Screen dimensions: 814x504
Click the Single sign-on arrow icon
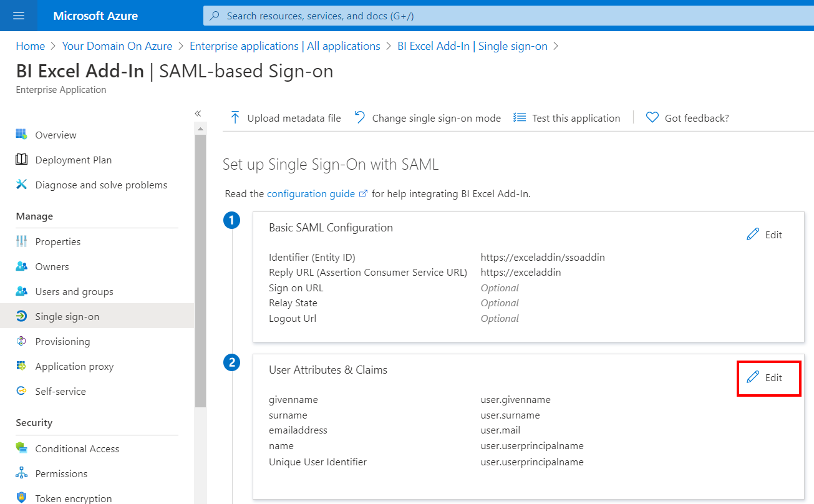(22, 316)
